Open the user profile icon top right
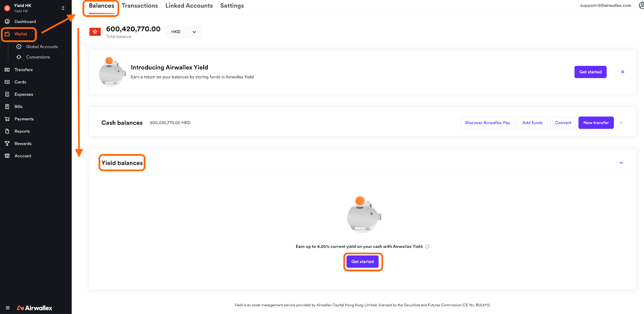Screen dimensions: 644x314 click(x=641, y=6)
